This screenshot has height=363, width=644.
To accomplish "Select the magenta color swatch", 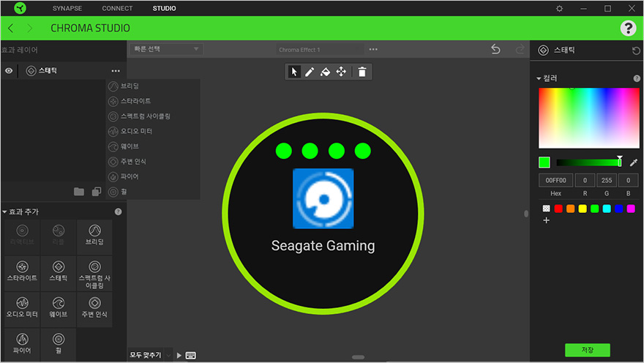I will point(631,209).
